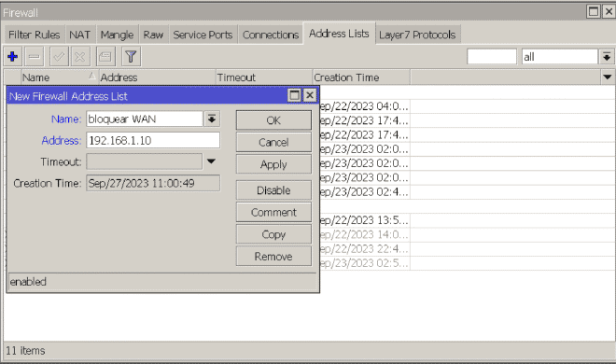
Task: Select row with creation time ep/23/2023 02:4...
Action: click(468, 192)
